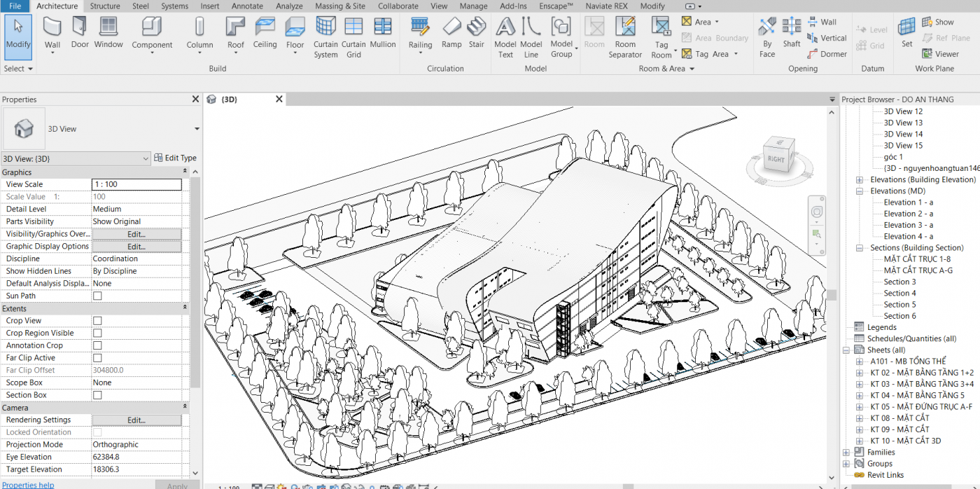Click Edit button for Visibility/Graphics Overrides
The image size is (980, 489).
[x=136, y=234]
